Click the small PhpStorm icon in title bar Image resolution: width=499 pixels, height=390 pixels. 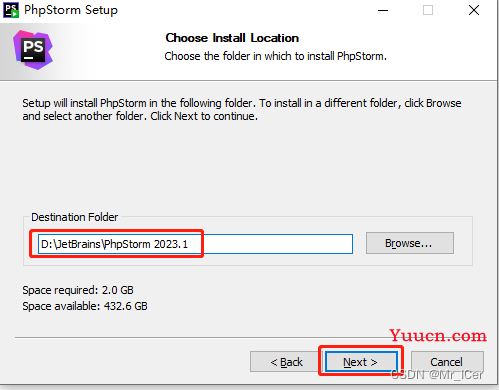point(11,10)
